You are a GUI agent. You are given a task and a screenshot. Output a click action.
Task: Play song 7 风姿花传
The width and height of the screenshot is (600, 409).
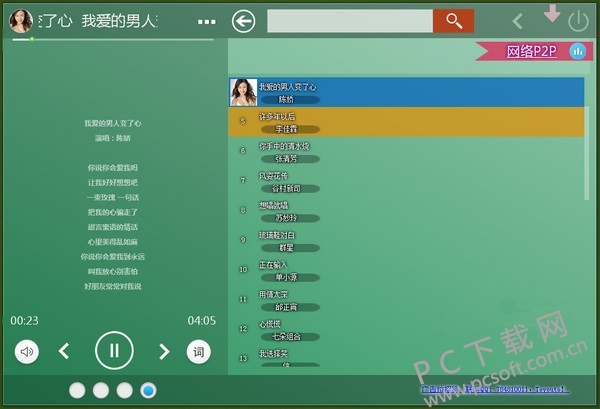[406, 181]
